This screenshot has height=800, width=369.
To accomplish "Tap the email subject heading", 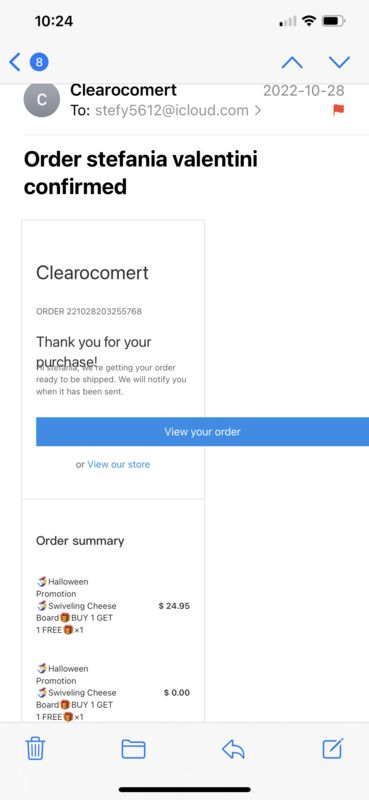I will pyautogui.click(x=141, y=173).
